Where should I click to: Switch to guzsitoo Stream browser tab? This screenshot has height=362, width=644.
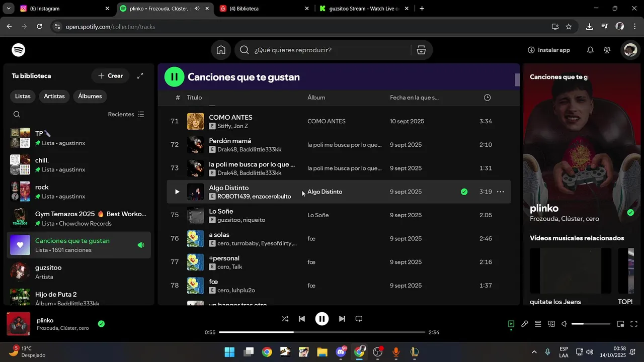click(364, 9)
